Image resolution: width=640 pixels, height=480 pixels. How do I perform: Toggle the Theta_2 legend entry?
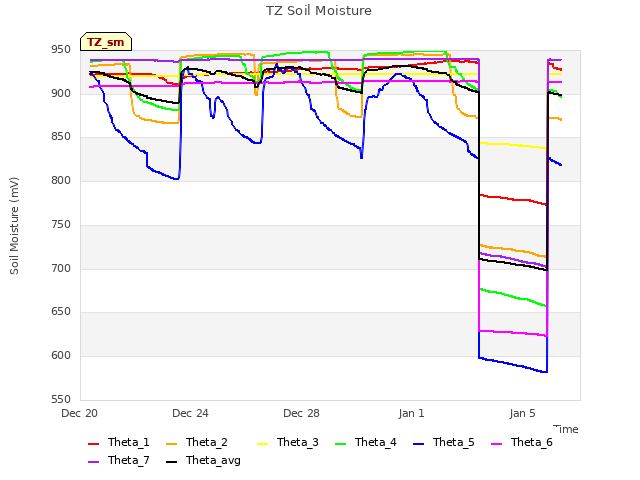[197, 442]
